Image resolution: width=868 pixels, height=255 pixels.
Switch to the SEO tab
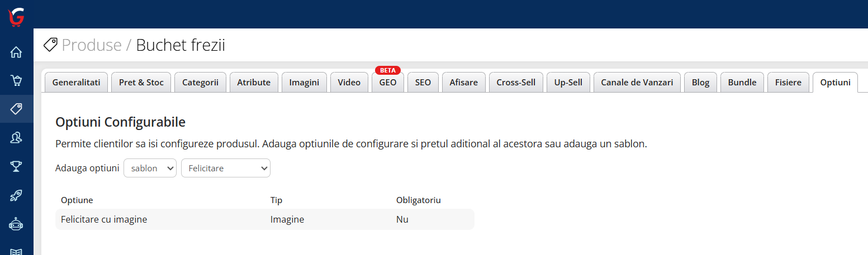(423, 82)
